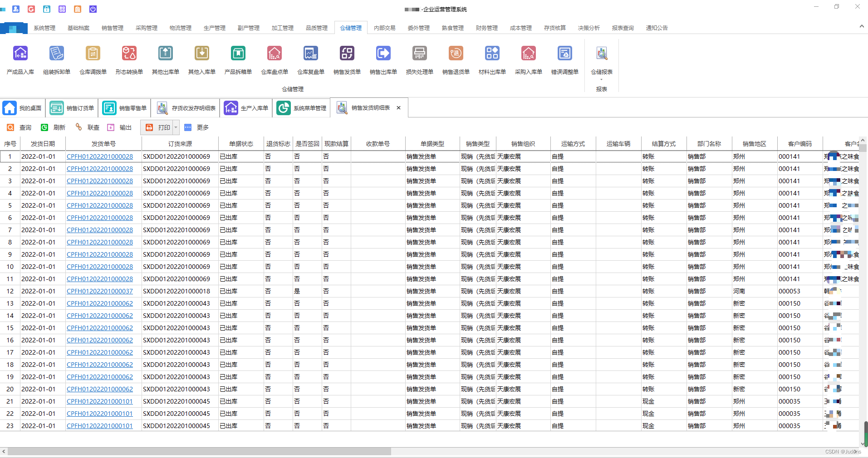Open the 产成品入库 icon
Viewport: 868px width, 458px height.
20,59
